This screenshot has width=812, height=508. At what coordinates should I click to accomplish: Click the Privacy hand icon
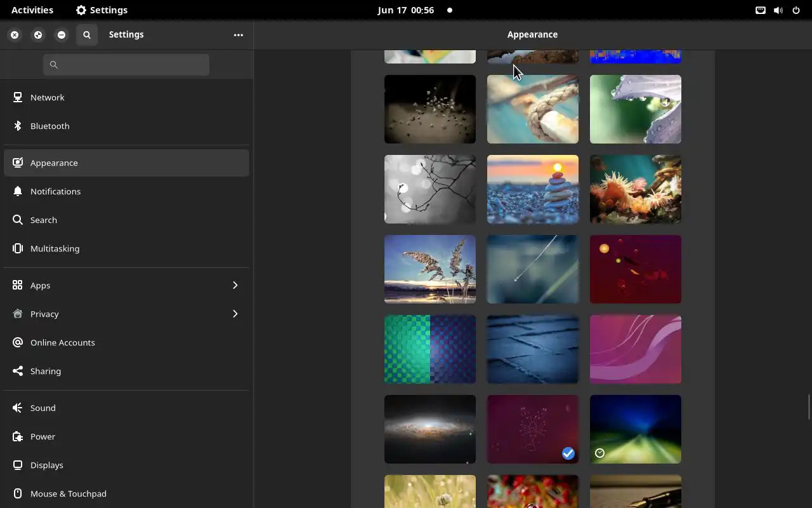18,314
